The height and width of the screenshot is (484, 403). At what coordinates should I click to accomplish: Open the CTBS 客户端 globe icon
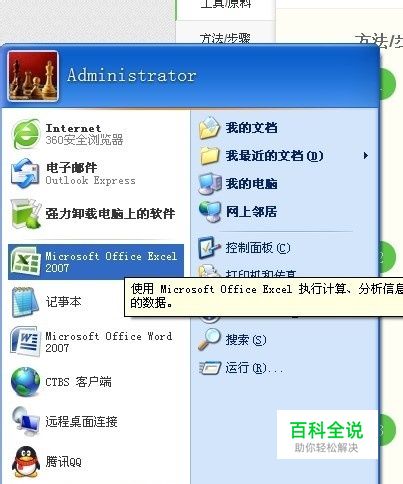tap(25, 382)
